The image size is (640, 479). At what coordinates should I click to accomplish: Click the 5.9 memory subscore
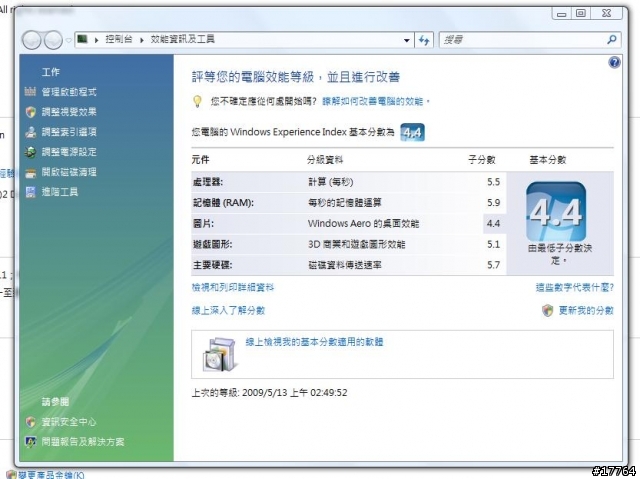(493, 203)
